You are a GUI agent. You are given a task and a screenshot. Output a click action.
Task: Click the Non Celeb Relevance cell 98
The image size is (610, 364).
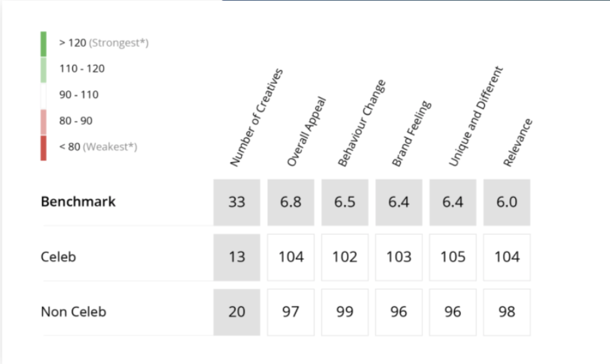pos(507,312)
